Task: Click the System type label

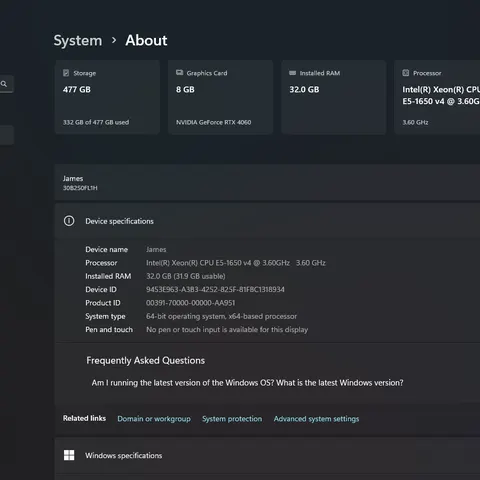Action: point(105,316)
